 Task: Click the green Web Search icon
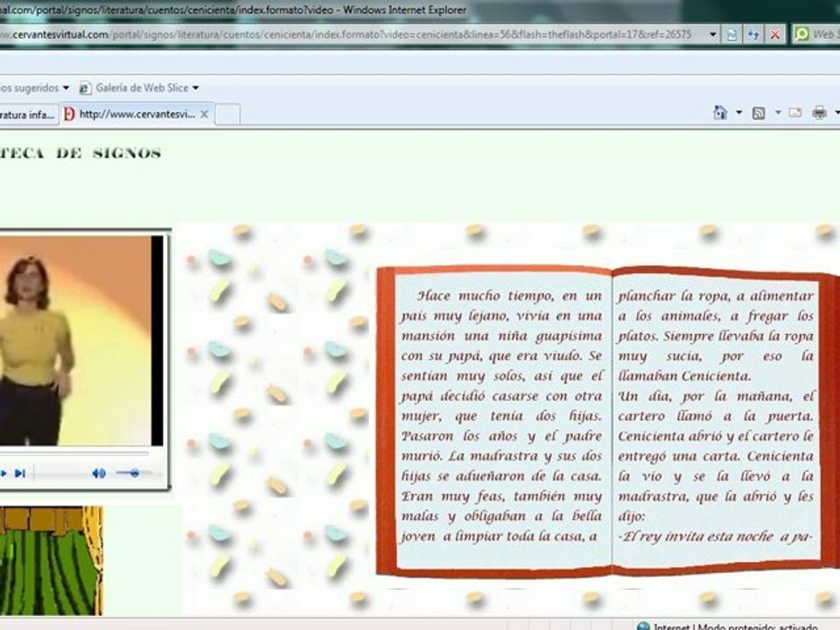coord(801,35)
